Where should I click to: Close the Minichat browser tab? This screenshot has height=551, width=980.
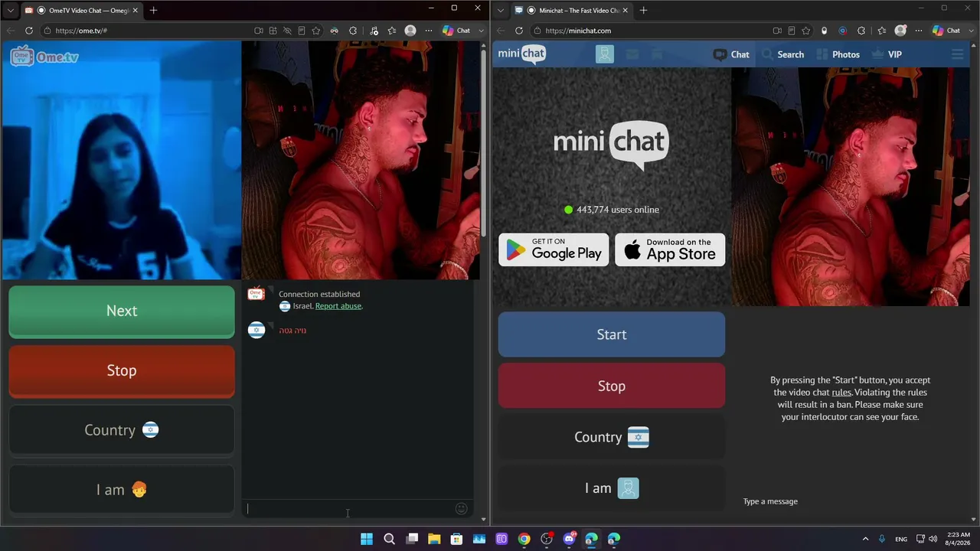(625, 10)
